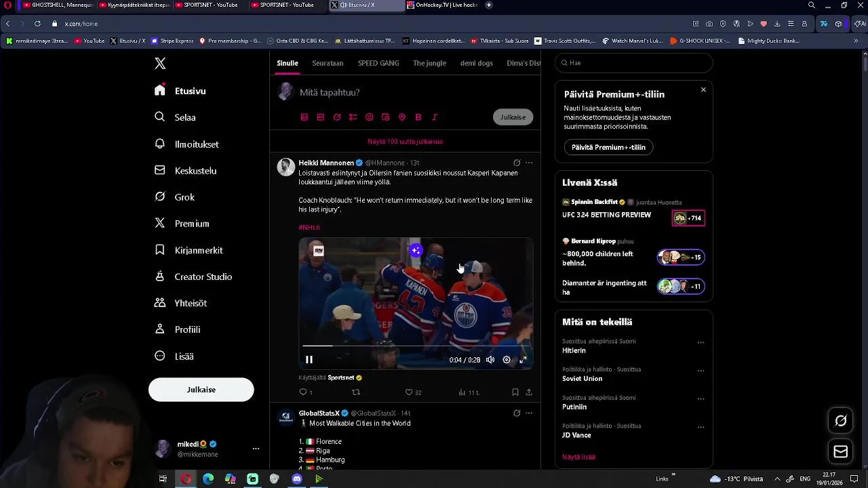The image size is (868, 488).
Task: Open Selaa search page in sidebar
Action: (x=176, y=117)
